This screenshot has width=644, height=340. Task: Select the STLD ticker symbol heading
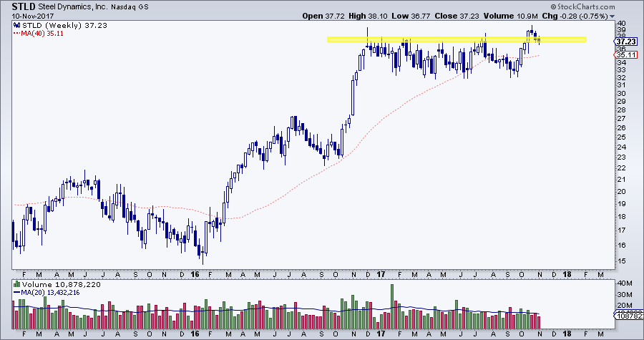click(x=24, y=6)
